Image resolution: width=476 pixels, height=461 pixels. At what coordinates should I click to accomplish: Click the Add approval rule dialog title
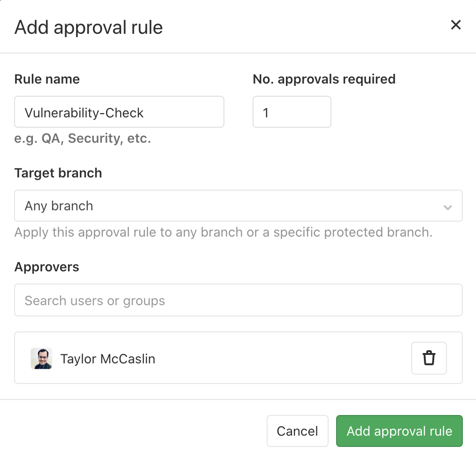(x=89, y=27)
